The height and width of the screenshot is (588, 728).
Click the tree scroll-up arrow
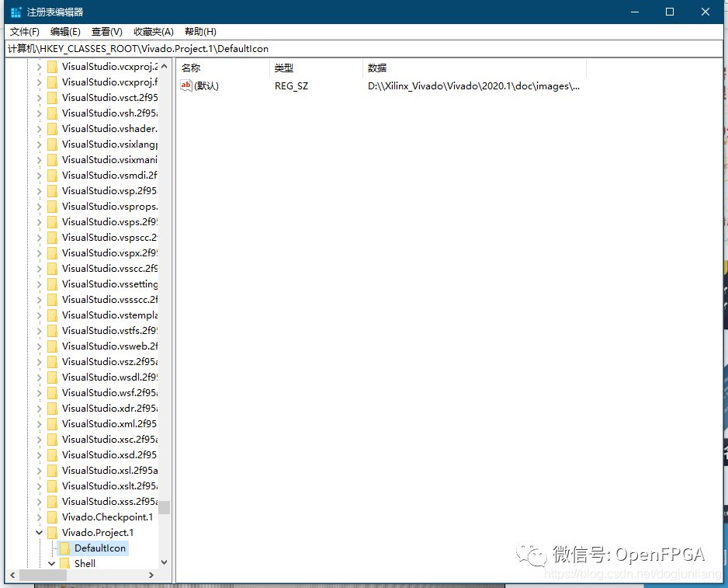[165, 67]
